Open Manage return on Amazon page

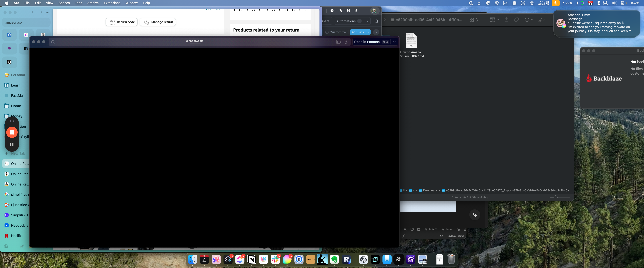pos(158,22)
